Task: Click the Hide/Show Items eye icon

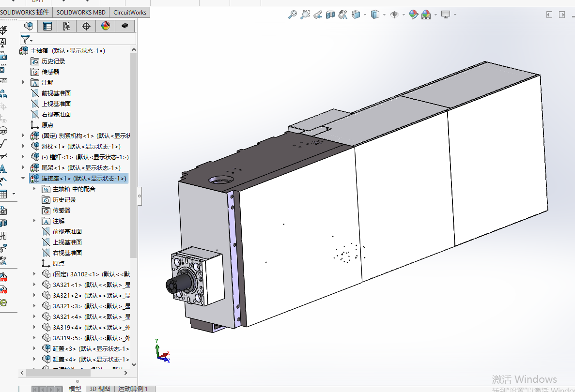Action: click(394, 15)
